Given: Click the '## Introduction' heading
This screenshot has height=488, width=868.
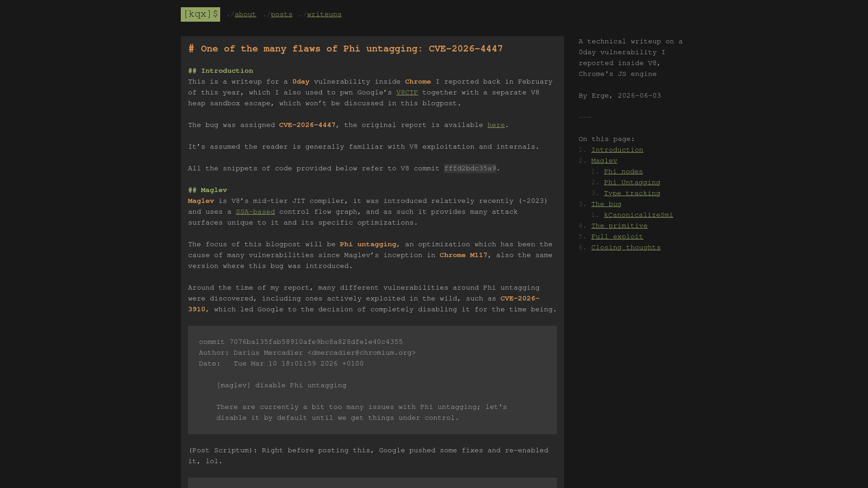Looking at the screenshot, I should point(221,71).
